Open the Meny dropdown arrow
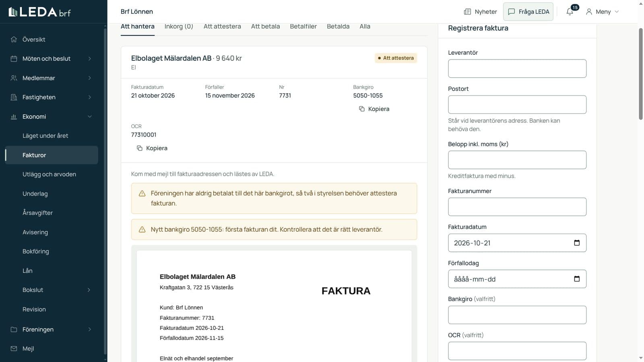 point(617,12)
